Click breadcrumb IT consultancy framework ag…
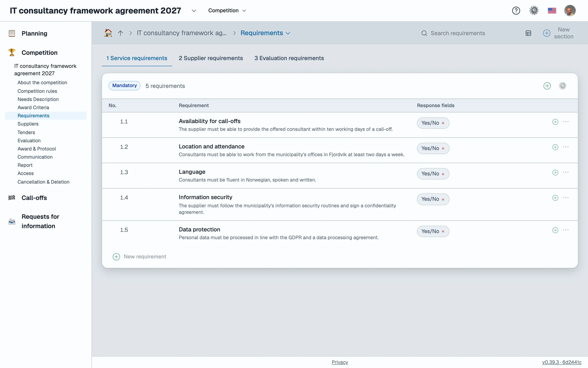The height and width of the screenshot is (368, 588). tap(182, 33)
